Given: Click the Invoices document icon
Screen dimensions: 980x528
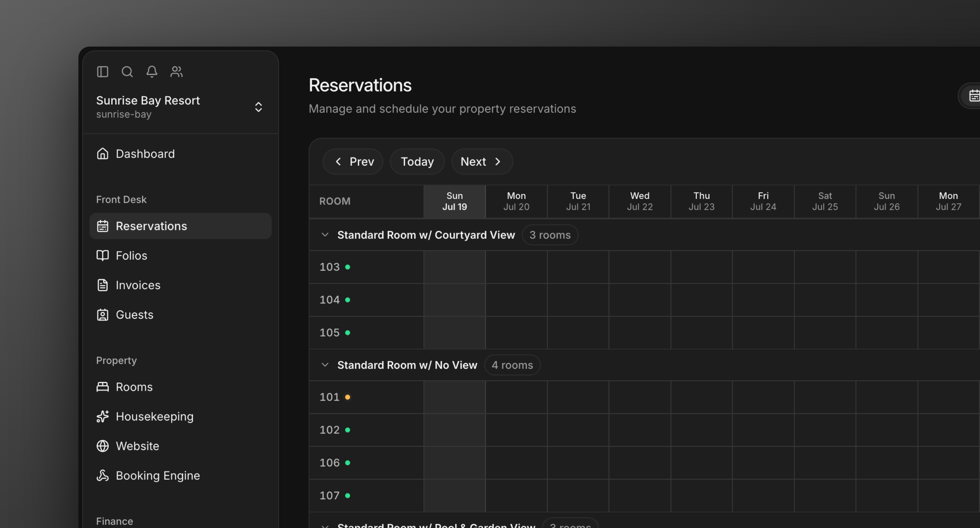Looking at the screenshot, I should coord(102,285).
